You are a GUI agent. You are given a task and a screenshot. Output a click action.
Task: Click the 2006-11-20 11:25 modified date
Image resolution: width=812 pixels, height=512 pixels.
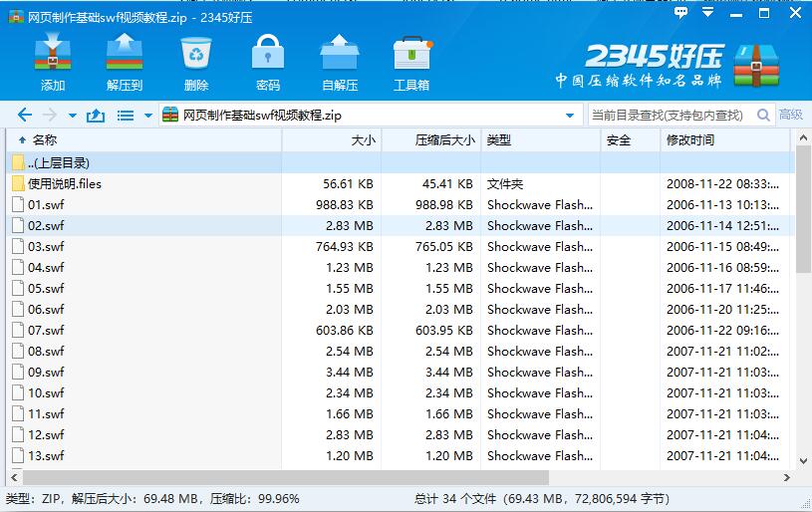click(x=722, y=309)
